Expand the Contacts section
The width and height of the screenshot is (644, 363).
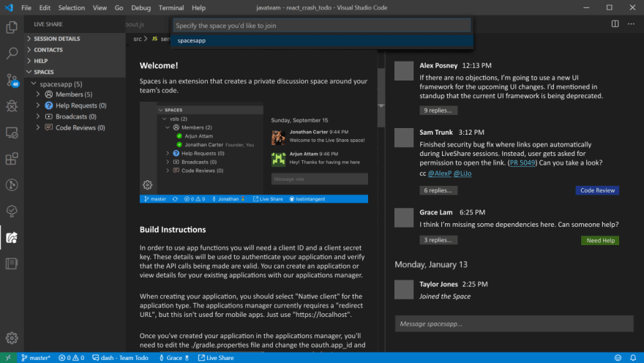pos(75,50)
